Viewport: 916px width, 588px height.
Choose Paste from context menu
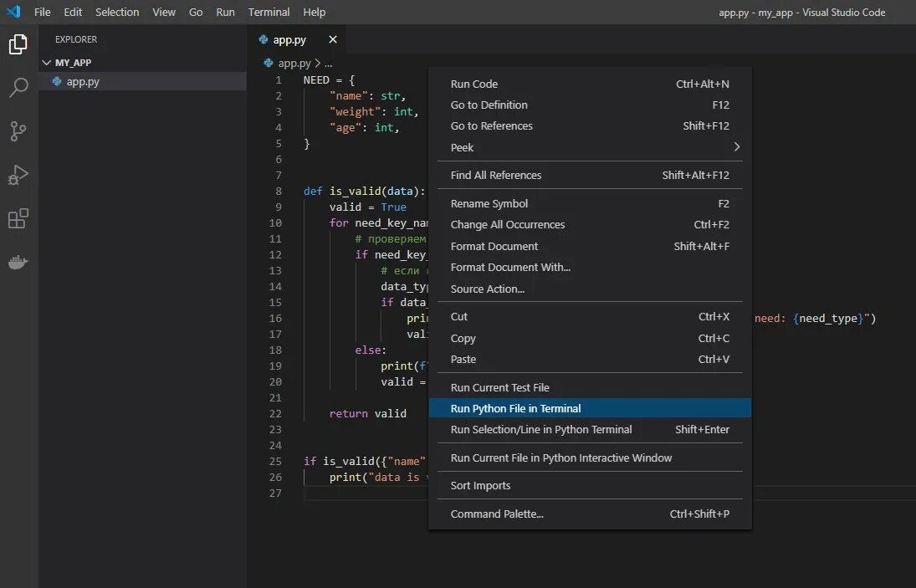point(590,359)
